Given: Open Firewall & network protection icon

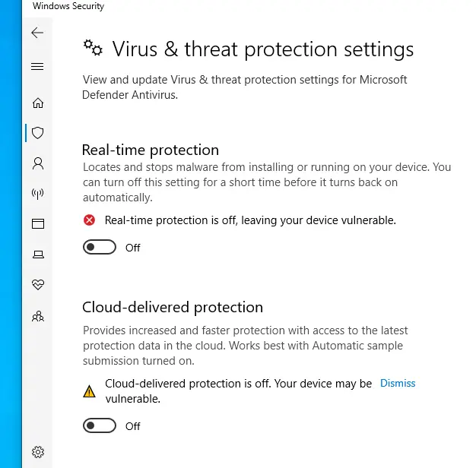Looking at the screenshot, I should (37, 194).
